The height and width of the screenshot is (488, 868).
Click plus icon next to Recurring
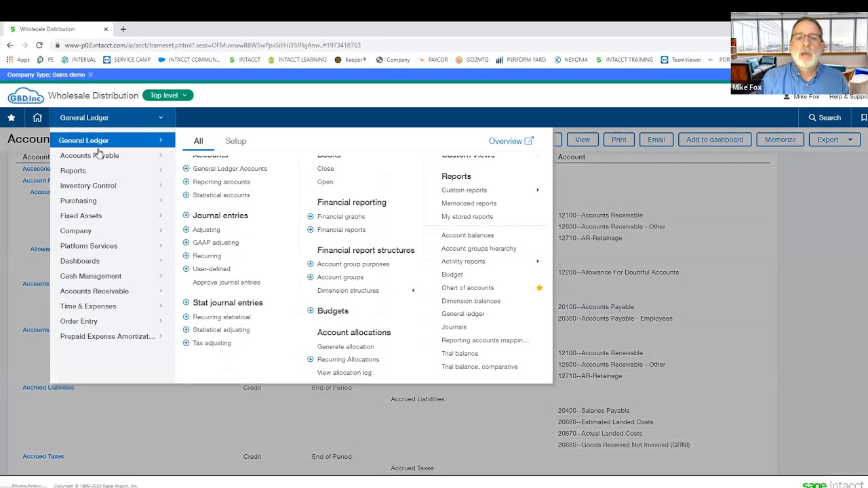[186, 256]
